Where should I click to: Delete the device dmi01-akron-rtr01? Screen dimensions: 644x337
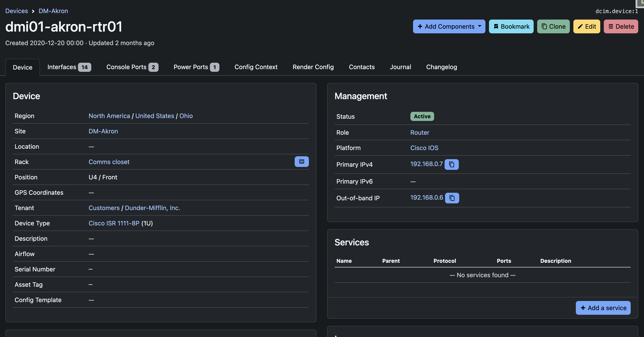coord(621,26)
